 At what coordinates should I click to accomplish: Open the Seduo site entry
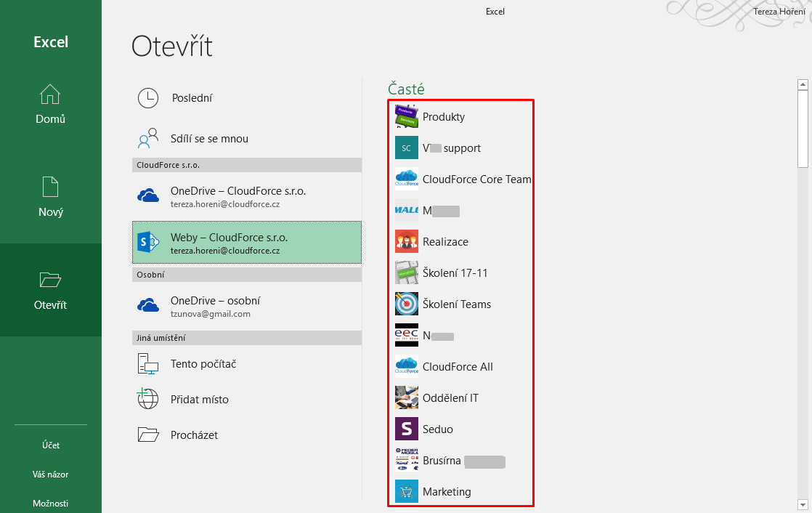437,429
